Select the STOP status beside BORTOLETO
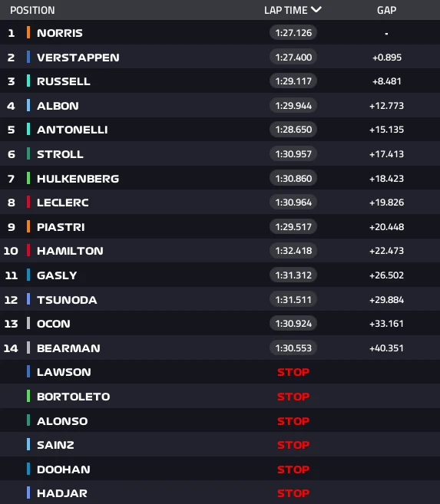The width and height of the screenshot is (440, 504). coord(293,397)
